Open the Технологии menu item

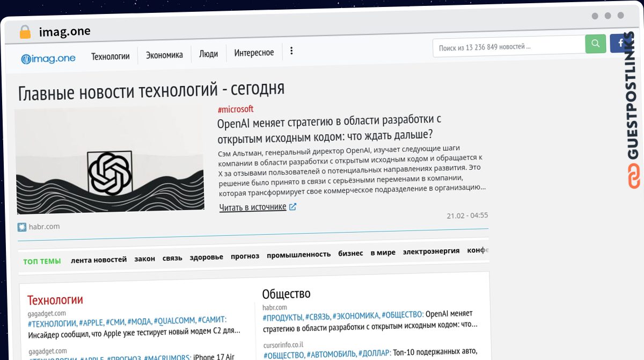point(111,56)
